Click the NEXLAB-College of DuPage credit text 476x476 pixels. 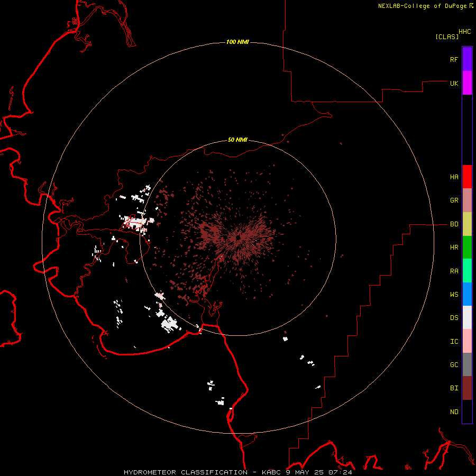point(422,6)
